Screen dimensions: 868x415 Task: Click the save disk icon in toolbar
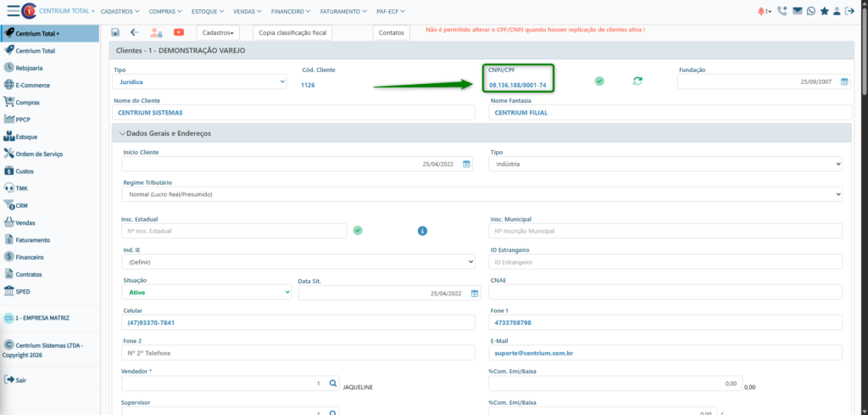[x=114, y=32]
